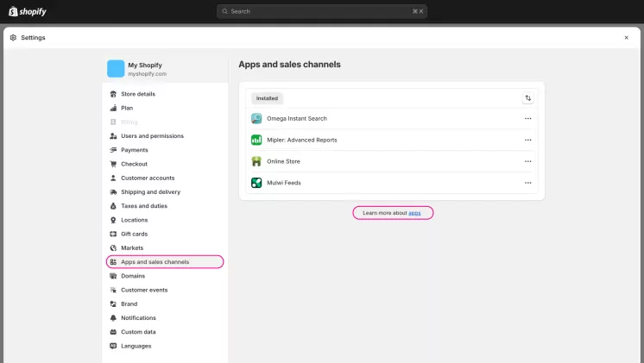Click the Locations pin icon

click(113, 220)
